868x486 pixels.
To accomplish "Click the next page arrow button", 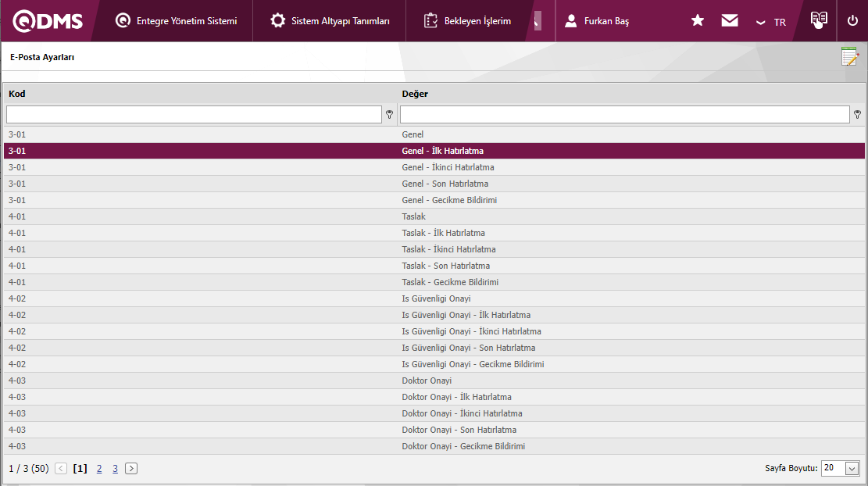I will pyautogui.click(x=131, y=469).
